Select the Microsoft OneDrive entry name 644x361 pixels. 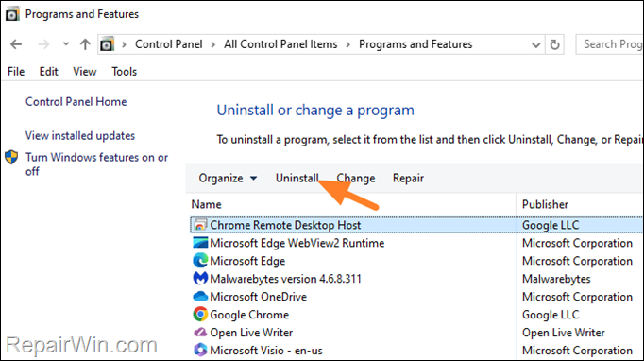258,297
